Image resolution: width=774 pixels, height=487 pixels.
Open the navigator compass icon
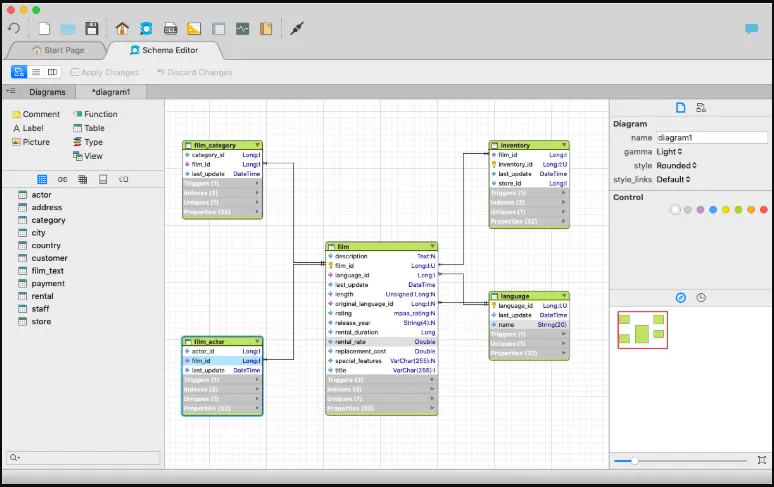(681, 298)
